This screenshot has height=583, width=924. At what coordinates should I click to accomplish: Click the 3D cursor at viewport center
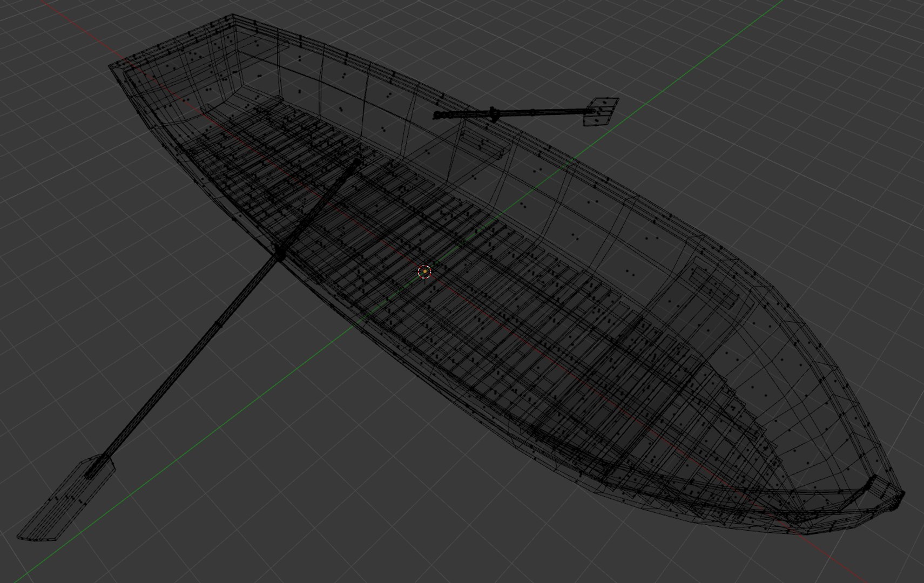tap(425, 272)
